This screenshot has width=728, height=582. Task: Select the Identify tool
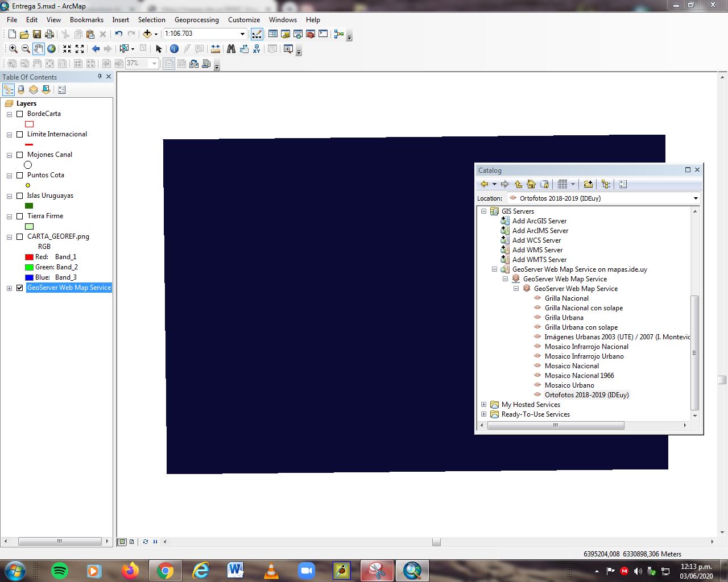[x=175, y=49]
